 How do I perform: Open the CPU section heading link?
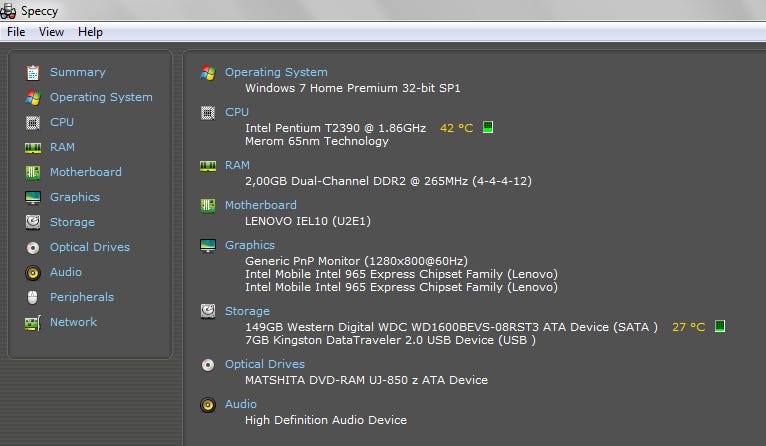(x=237, y=112)
